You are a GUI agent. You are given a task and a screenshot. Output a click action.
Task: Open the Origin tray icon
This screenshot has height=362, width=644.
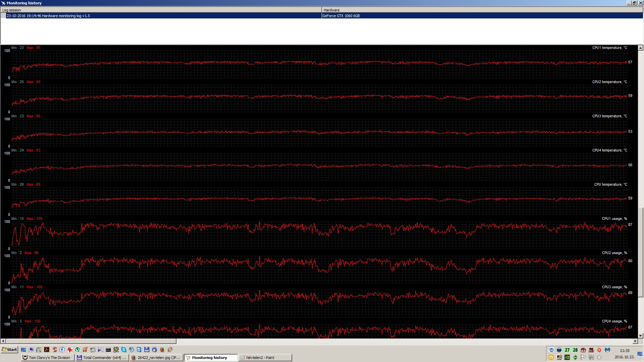click(x=599, y=350)
